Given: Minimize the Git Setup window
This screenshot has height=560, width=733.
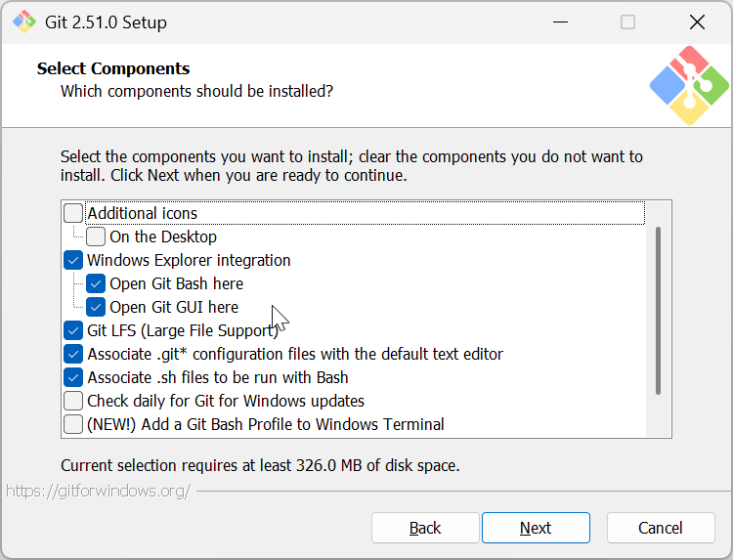Looking at the screenshot, I should click(x=560, y=22).
